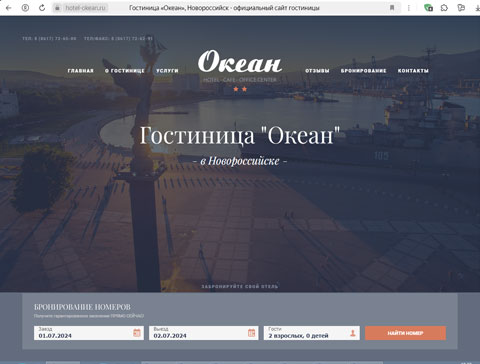
Task: Click the НАЙТИ НОМЕР button
Action: pyautogui.click(x=405, y=333)
